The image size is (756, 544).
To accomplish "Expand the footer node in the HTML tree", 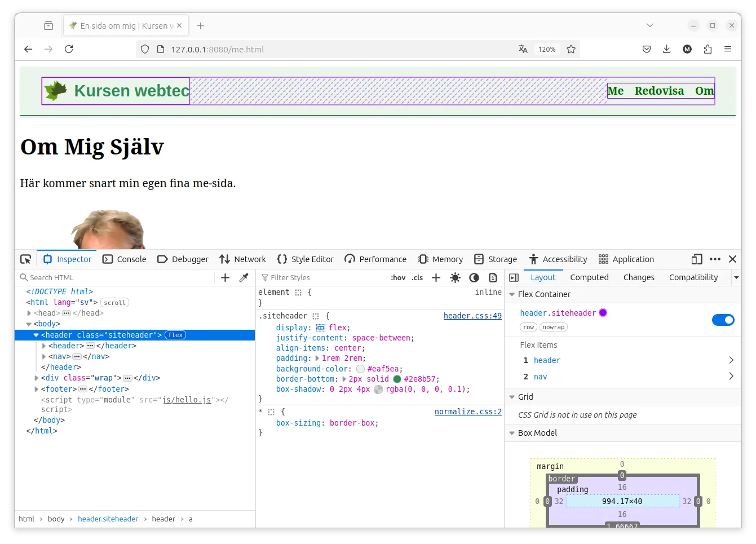I will click(37, 389).
